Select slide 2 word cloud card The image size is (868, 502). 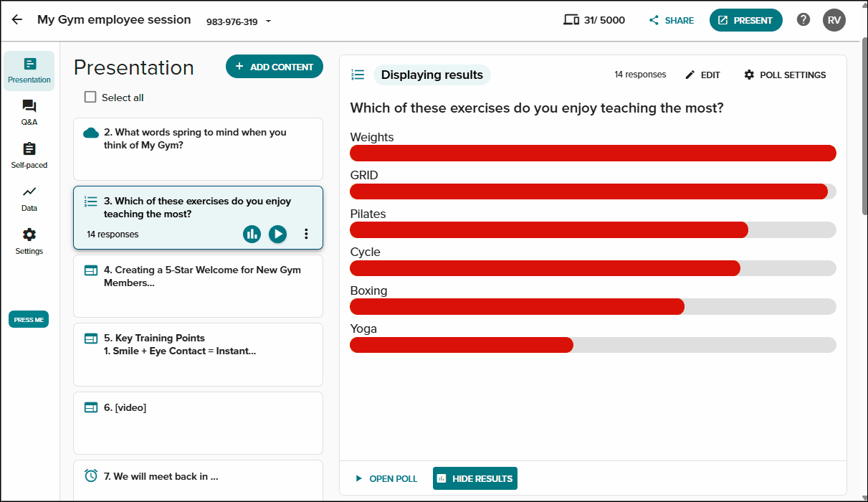click(x=198, y=149)
